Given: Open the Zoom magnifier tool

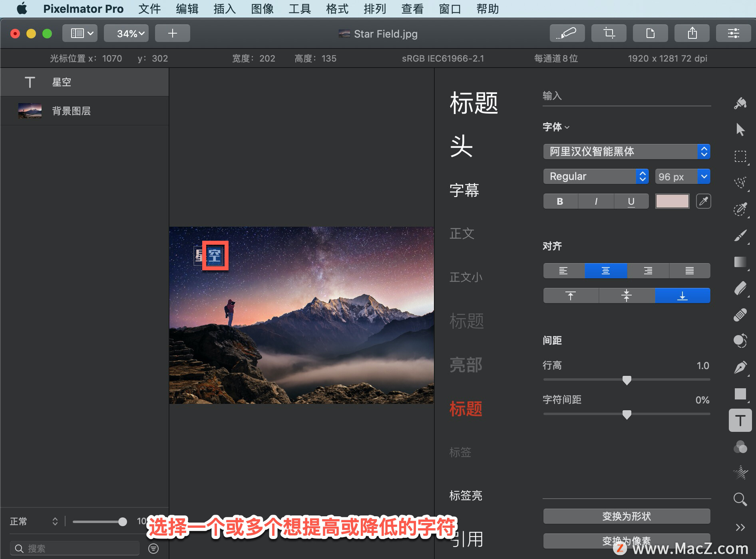Looking at the screenshot, I should point(740,499).
